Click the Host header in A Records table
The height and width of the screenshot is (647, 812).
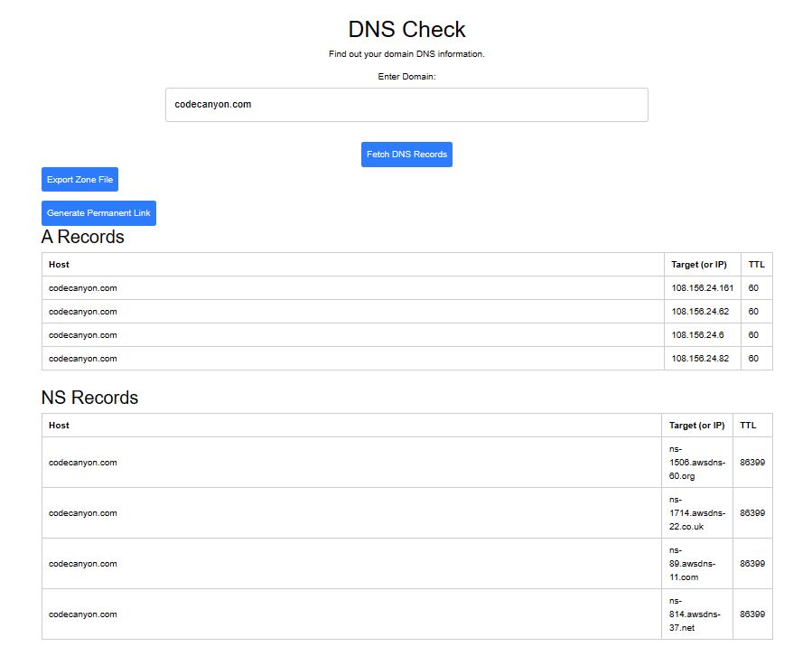59,264
